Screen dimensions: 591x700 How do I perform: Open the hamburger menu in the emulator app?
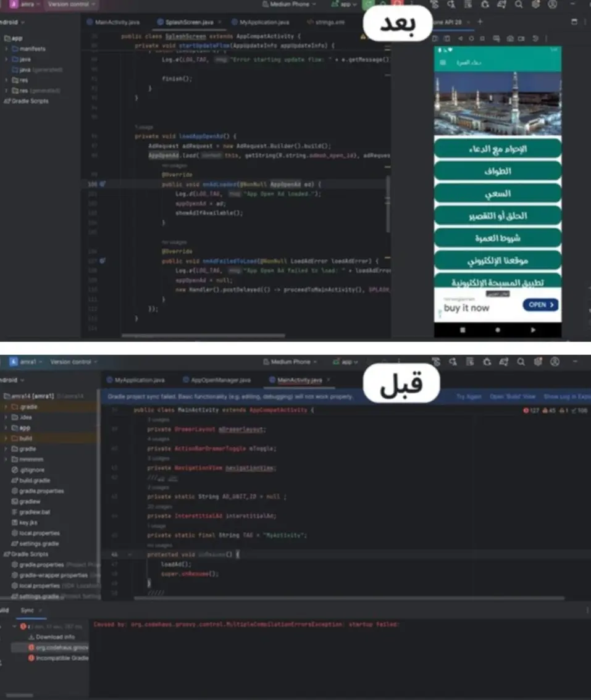443,62
